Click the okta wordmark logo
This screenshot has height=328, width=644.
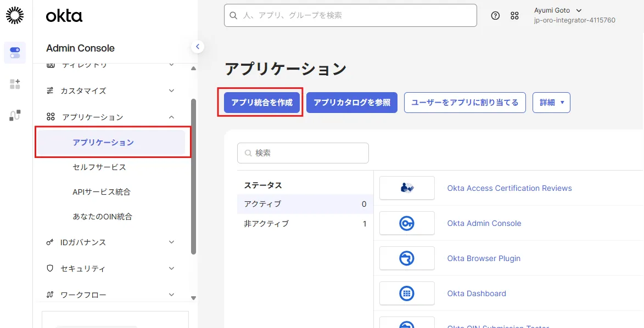point(64,16)
